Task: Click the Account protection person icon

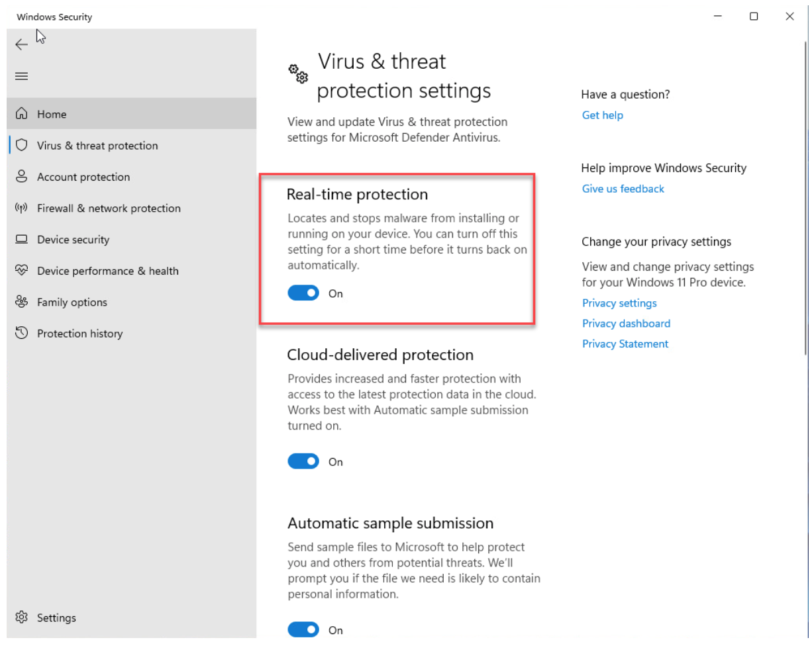Action: click(x=22, y=177)
